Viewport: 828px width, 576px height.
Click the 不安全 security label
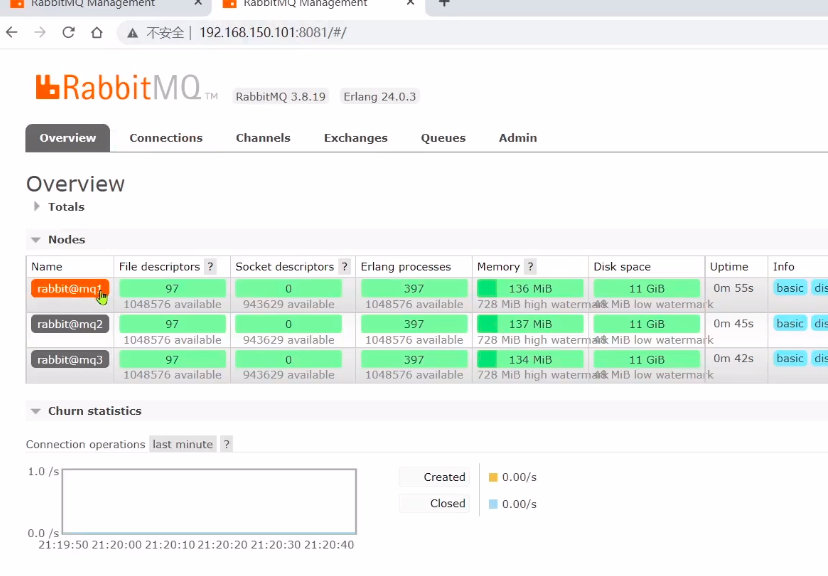[x=165, y=33]
